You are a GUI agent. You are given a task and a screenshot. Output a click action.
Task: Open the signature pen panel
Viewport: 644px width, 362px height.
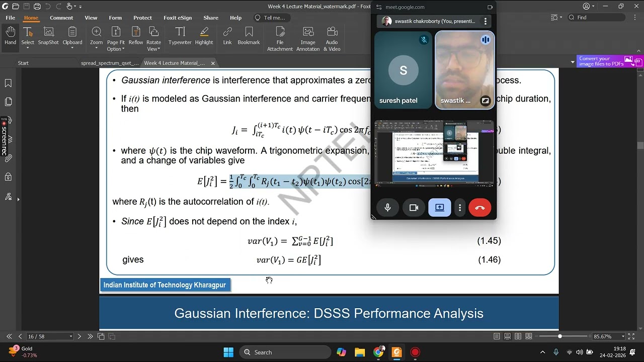[8, 197]
